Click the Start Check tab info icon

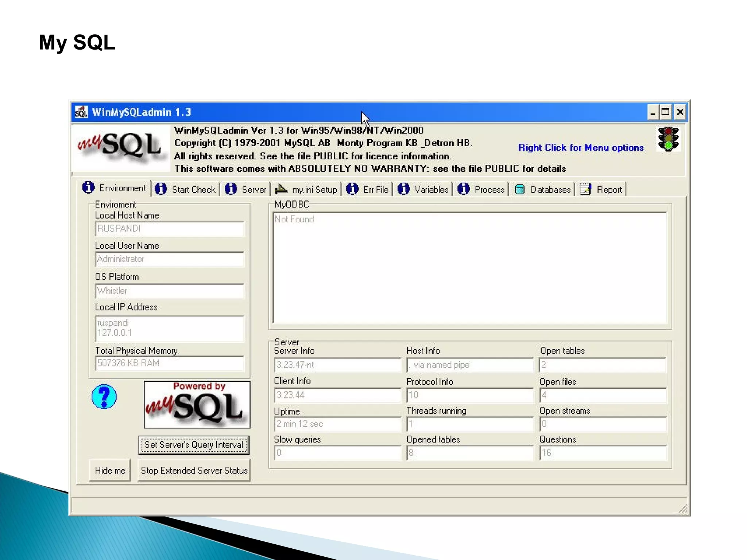tap(161, 189)
